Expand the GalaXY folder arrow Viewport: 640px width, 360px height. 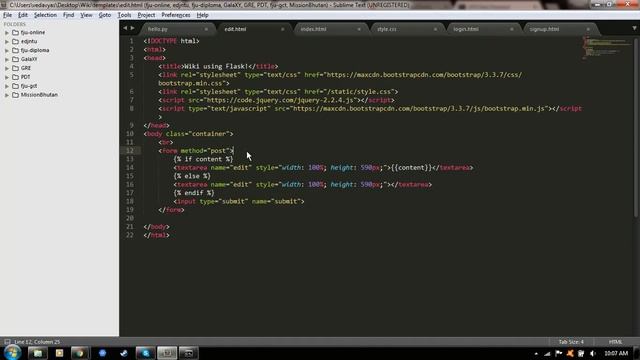tap(7, 59)
